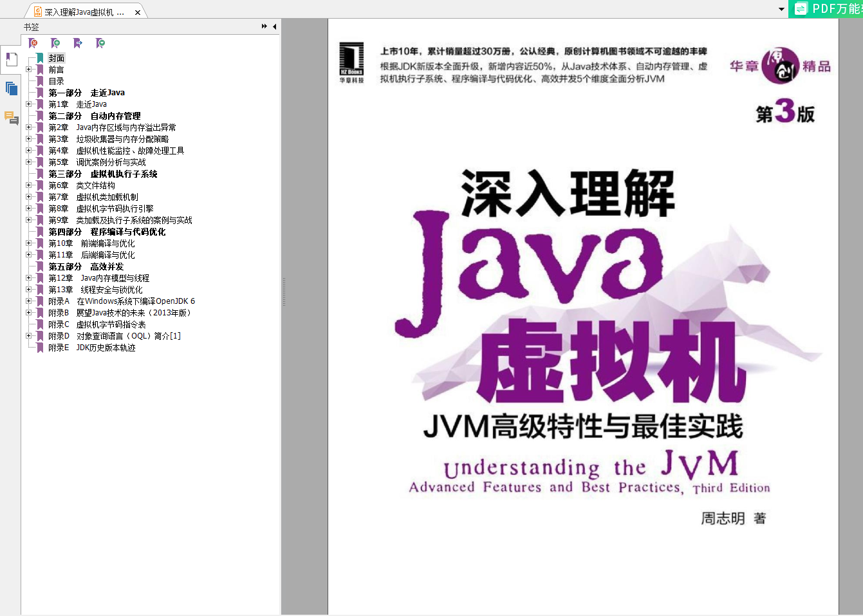The width and height of the screenshot is (863, 616).
Task: Click the bookmark icon beside 附录E
Action: point(41,348)
